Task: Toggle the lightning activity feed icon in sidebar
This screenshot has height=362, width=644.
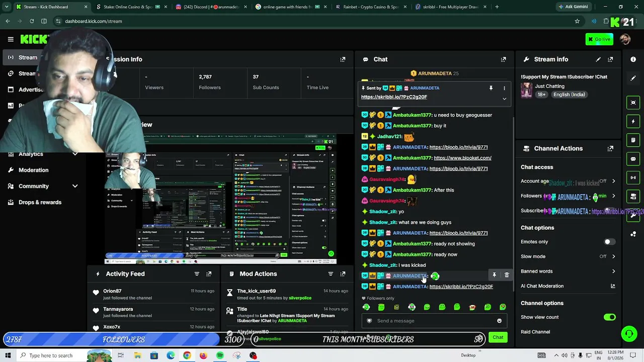Action: 633,122
